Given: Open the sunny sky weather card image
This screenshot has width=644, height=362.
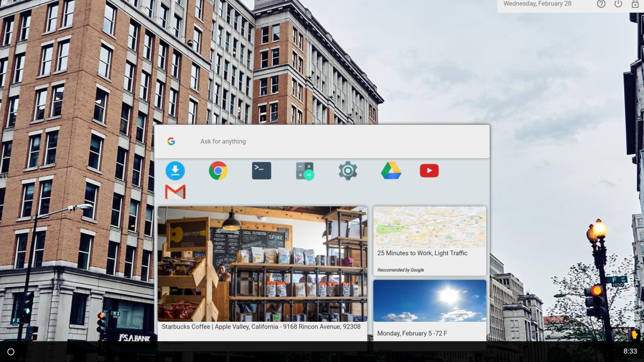Looking at the screenshot, I should (430, 300).
